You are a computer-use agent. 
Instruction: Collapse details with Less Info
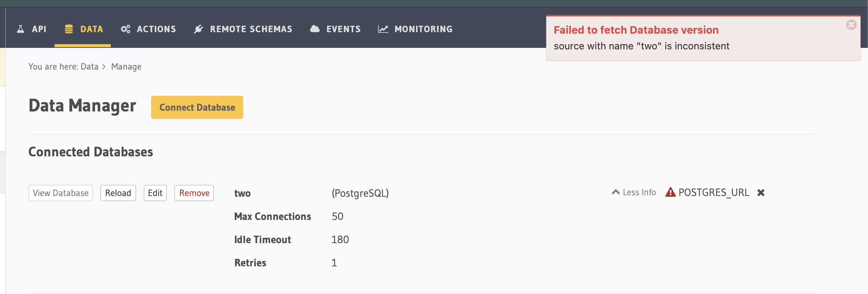(x=634, y=192)
